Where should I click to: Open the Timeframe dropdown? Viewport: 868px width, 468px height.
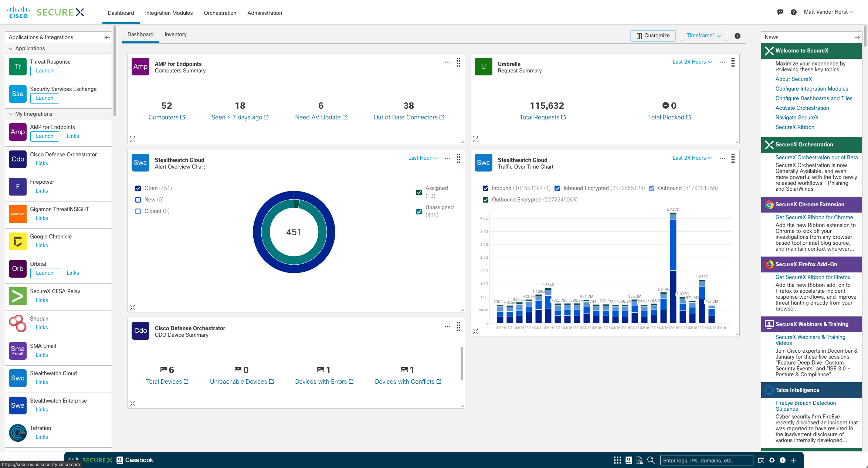703,35
